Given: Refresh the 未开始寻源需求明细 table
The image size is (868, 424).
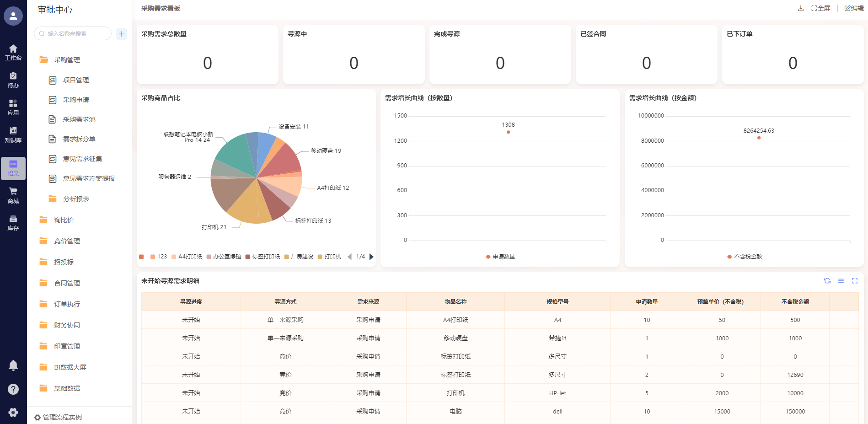Looking at the screenshot, I should coord(827,281).
